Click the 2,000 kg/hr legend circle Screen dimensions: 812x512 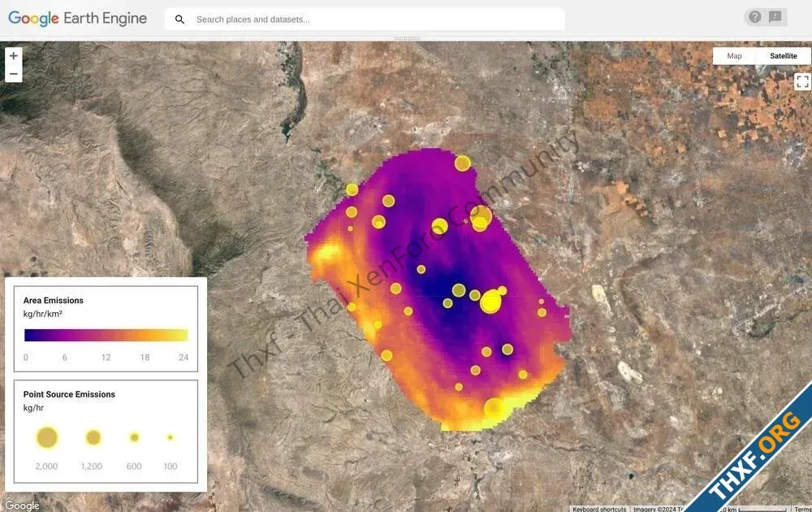coord(46,437)
